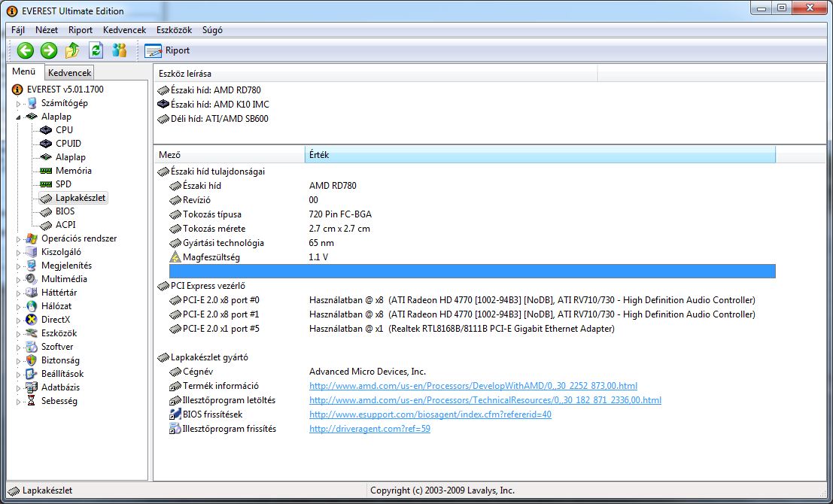Open the Kedvencek menu in the menu bar
The image size is (833, 504).
124,30
